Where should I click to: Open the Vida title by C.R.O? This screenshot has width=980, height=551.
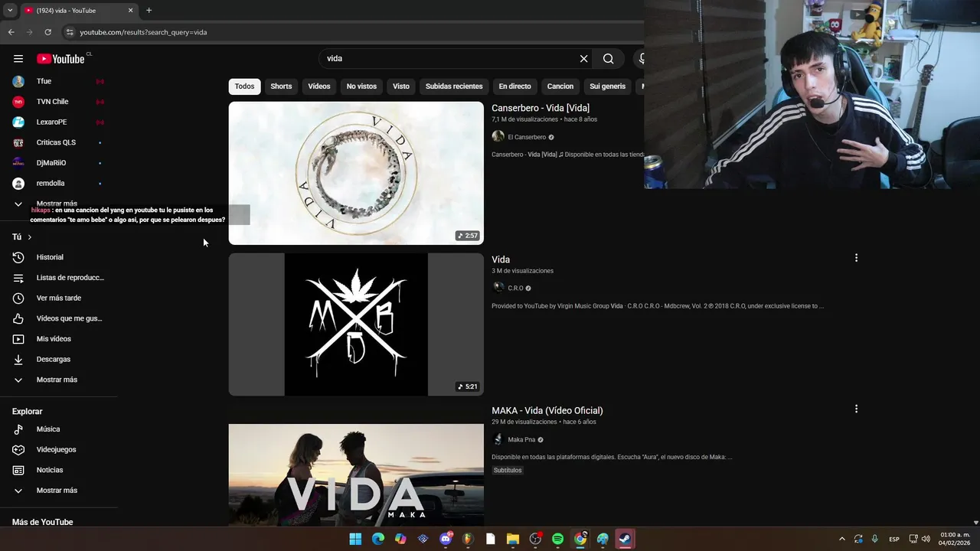pyautogui.click(x=501, y=259)
